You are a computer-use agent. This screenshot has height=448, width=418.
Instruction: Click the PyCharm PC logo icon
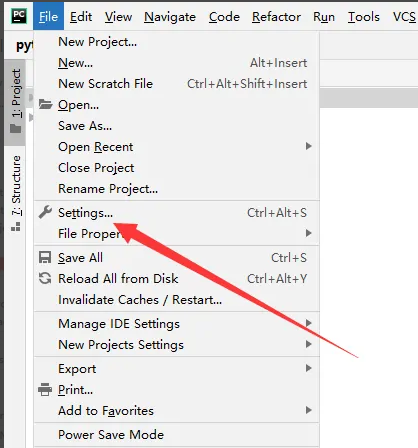point(19,16)
